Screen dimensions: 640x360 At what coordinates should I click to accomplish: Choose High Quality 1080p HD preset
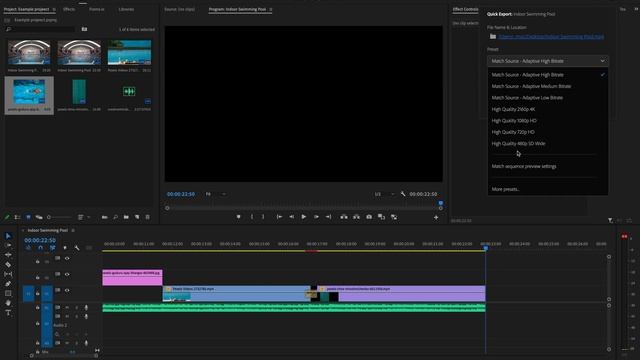coord(548,120)
